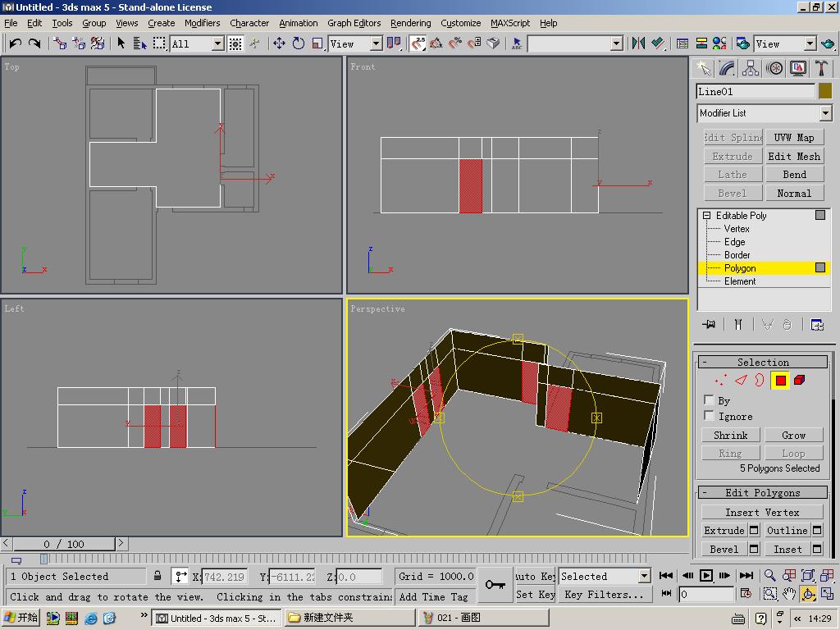Enable the Ignore Backfacing checkbox
840x630 pixels.
point(709,416)
